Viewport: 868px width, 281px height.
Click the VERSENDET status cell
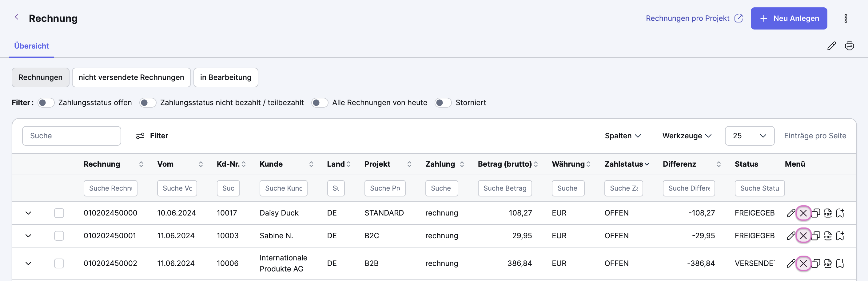[x=755, y=263]
